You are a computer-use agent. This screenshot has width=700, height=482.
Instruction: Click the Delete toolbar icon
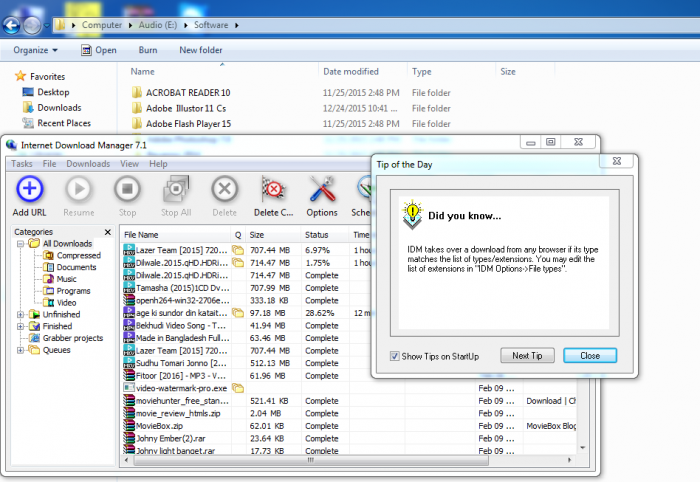pos(225,189)
